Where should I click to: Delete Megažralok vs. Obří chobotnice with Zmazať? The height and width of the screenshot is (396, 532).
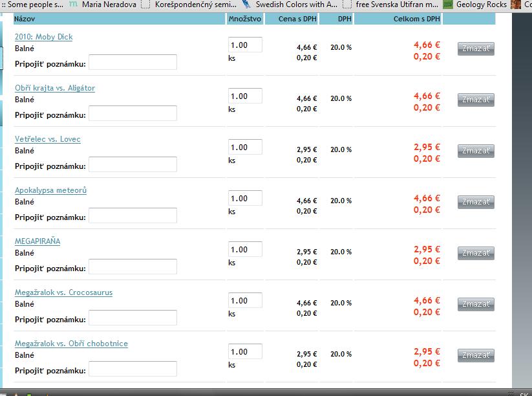click(476, 355)
